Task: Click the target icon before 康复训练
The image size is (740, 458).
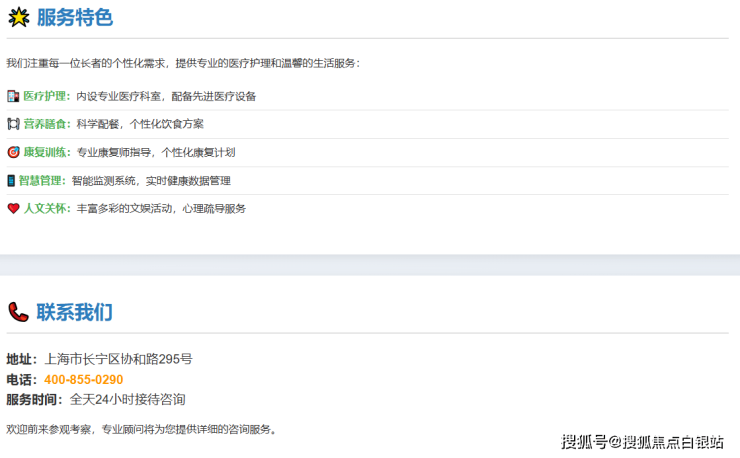Action: pos(13,152)
